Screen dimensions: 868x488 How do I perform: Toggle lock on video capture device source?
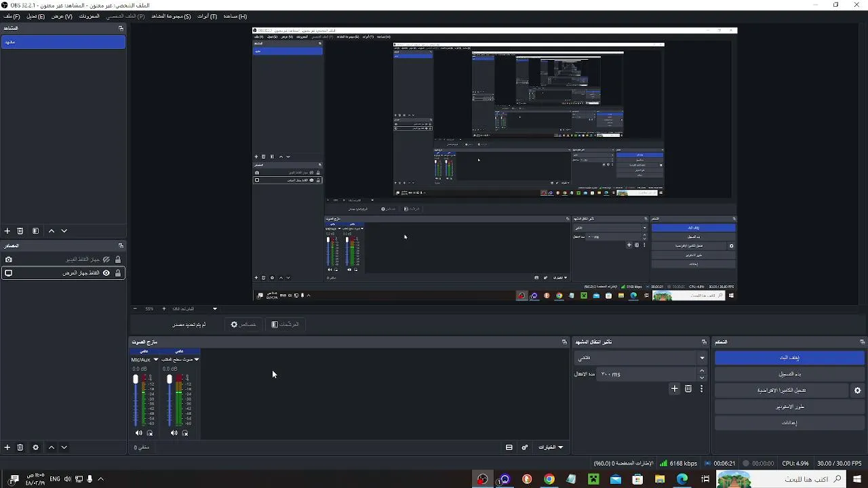click(x=118, y=260)
